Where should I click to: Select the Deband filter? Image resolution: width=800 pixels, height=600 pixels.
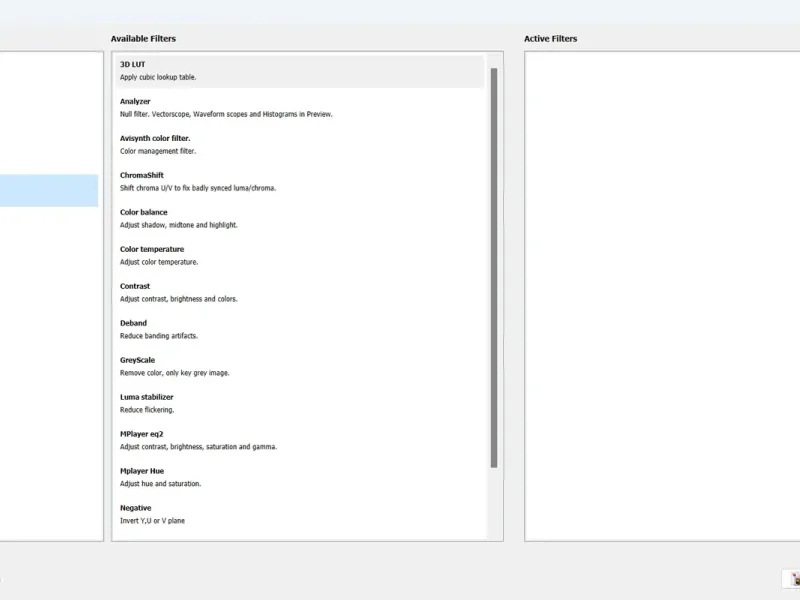tap(299, 330)
